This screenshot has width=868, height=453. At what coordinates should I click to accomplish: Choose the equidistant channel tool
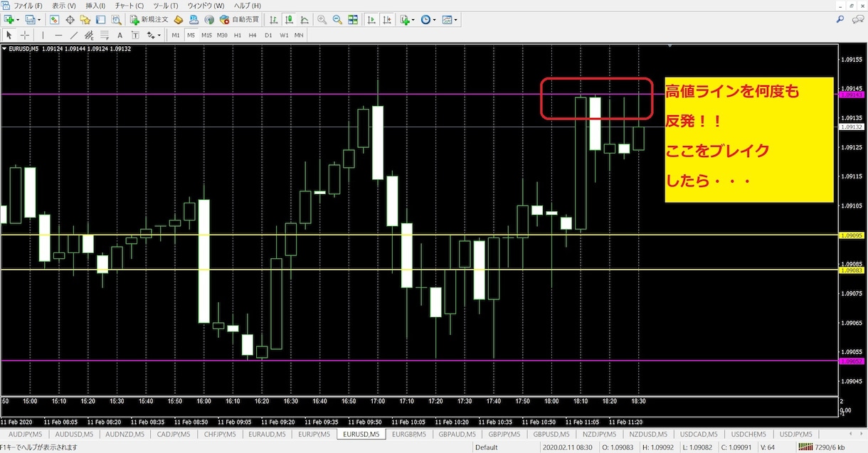89,35
